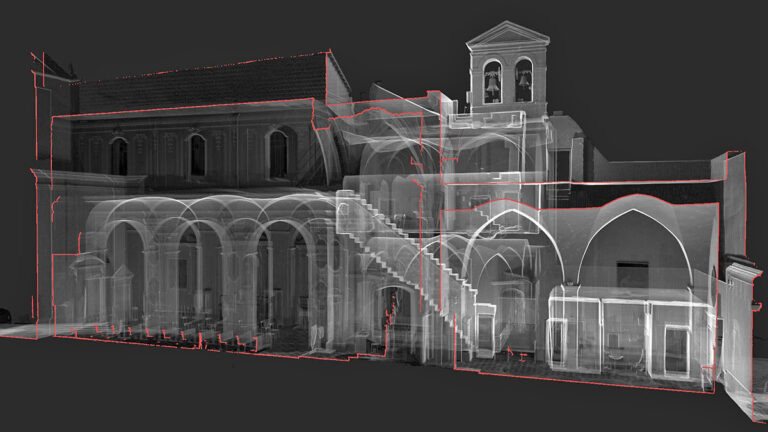
Task: Click the arched doorway beneath the staircase
Action: point(392,318)
